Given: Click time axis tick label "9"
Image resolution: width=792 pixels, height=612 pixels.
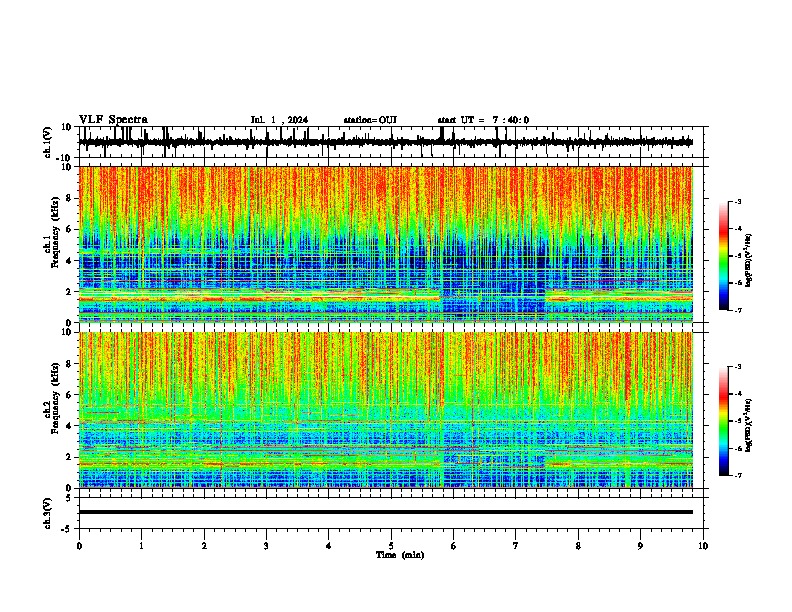Looking at the screenshot, I should [640, 546].
